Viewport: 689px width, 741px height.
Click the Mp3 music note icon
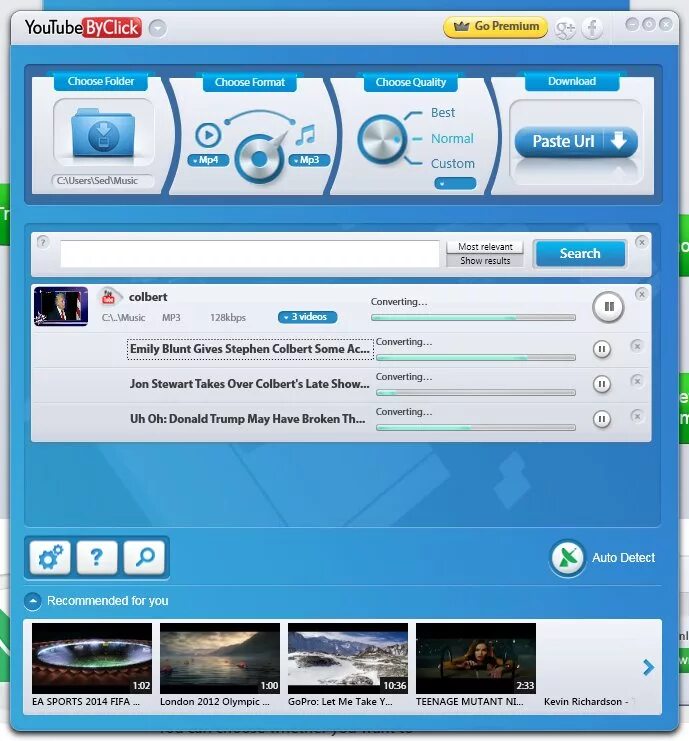click(x=306, y=135)
